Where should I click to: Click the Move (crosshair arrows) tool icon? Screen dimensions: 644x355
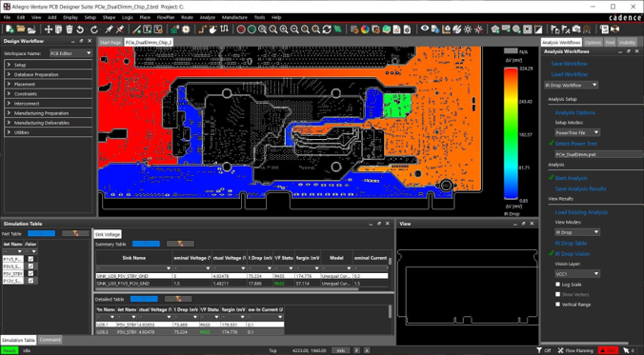pos(48,30)
